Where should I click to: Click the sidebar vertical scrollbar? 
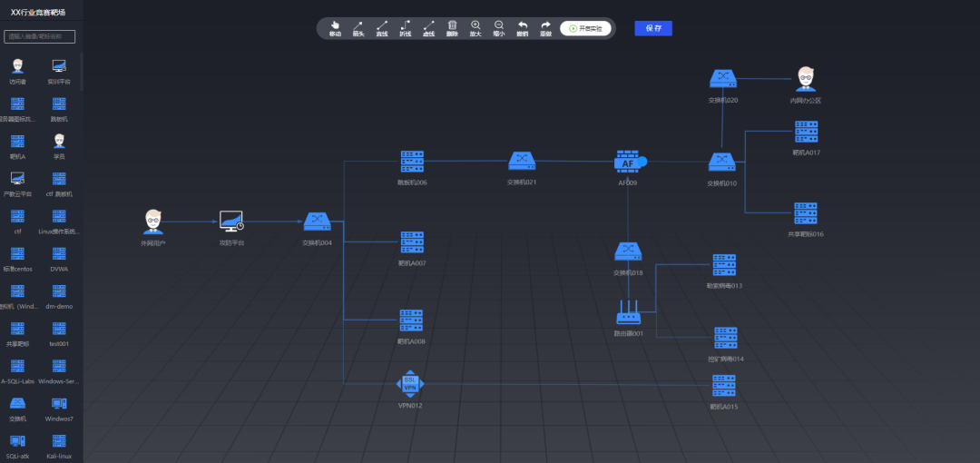(82, 73)
